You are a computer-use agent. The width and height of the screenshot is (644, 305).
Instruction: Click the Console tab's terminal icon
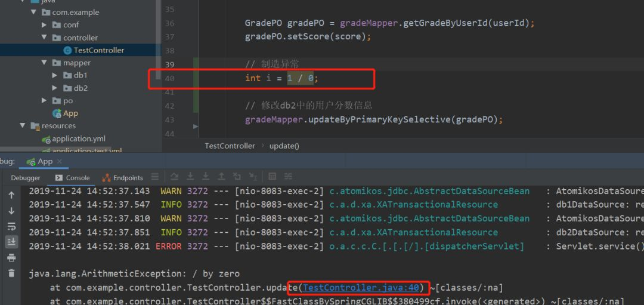pos(58,178)
